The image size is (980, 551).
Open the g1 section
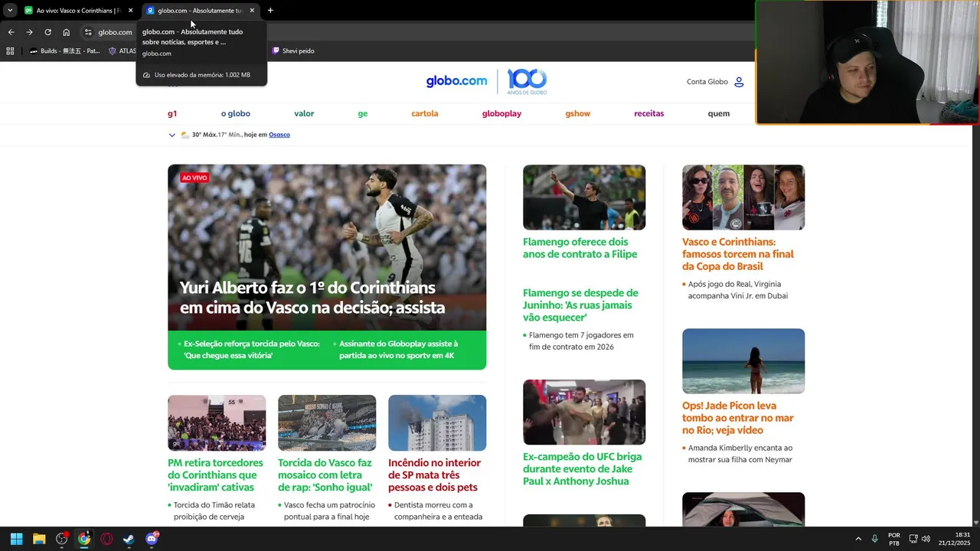click(172, 113)
